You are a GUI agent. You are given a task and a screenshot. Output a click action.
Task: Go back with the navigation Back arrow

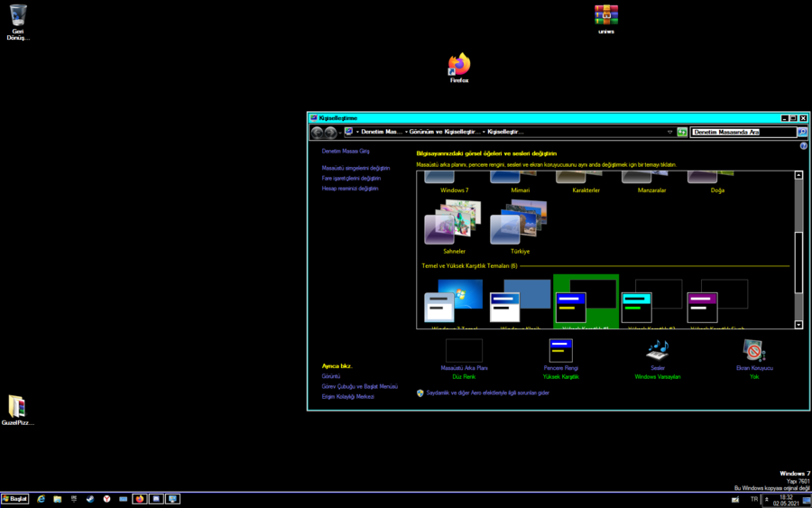click(x=317, y=133)
